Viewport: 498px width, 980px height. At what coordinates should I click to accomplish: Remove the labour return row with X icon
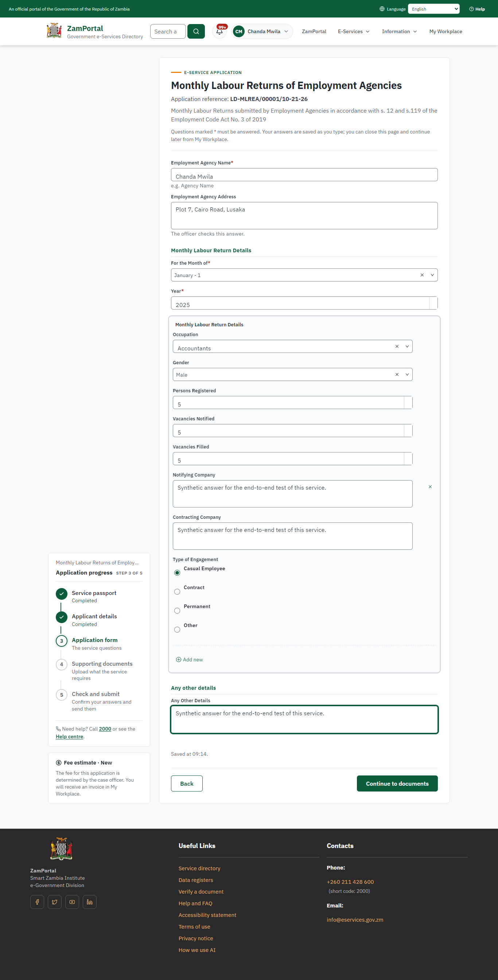coord(430,487)
